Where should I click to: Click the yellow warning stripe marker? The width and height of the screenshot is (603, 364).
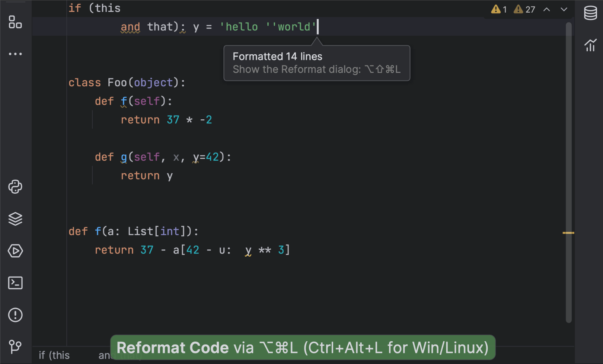click(x=568, y=233)
